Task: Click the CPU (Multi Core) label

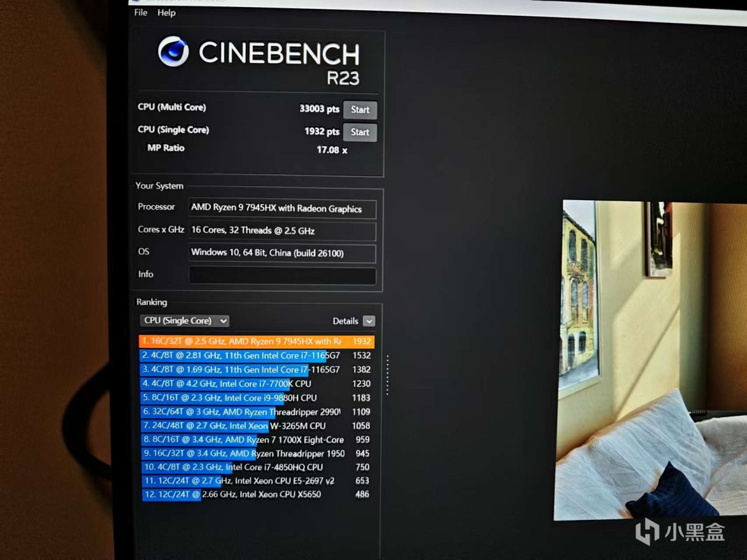Action: point(172,107)
